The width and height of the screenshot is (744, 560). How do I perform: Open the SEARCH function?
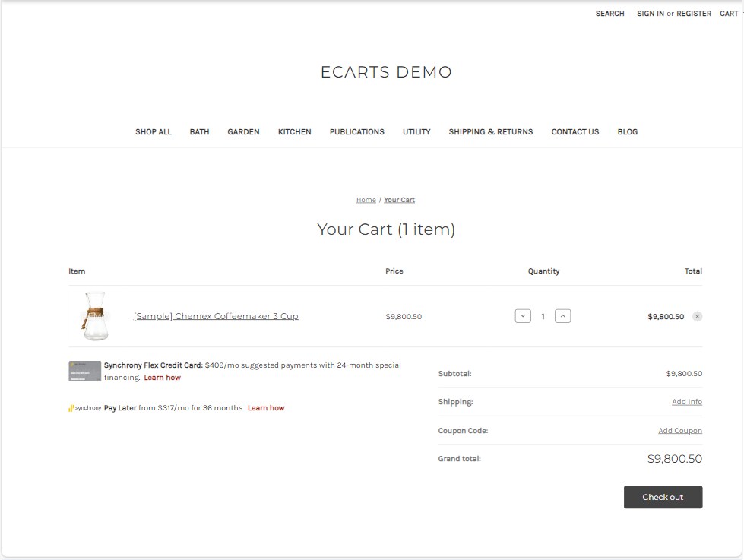click(x=609, y=13)
